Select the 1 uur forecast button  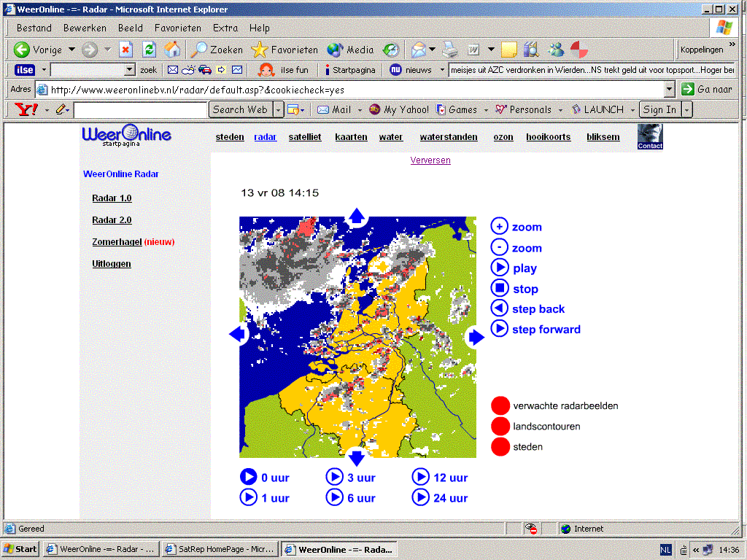point(248,497)
